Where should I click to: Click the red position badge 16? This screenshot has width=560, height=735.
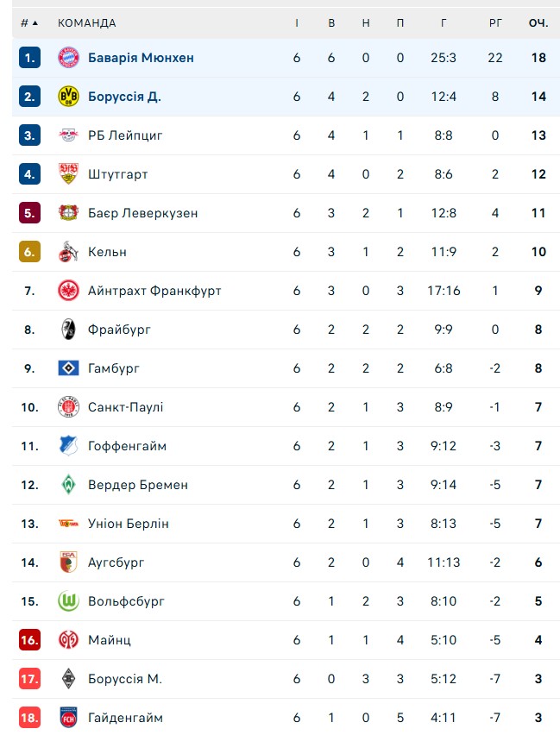pos(29,640)
